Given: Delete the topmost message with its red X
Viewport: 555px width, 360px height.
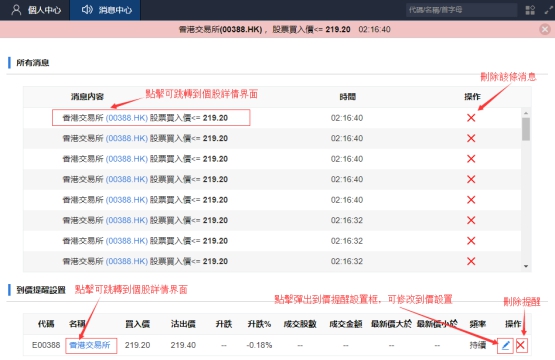Looking at the screenshot, I should [x=471, y=118].
